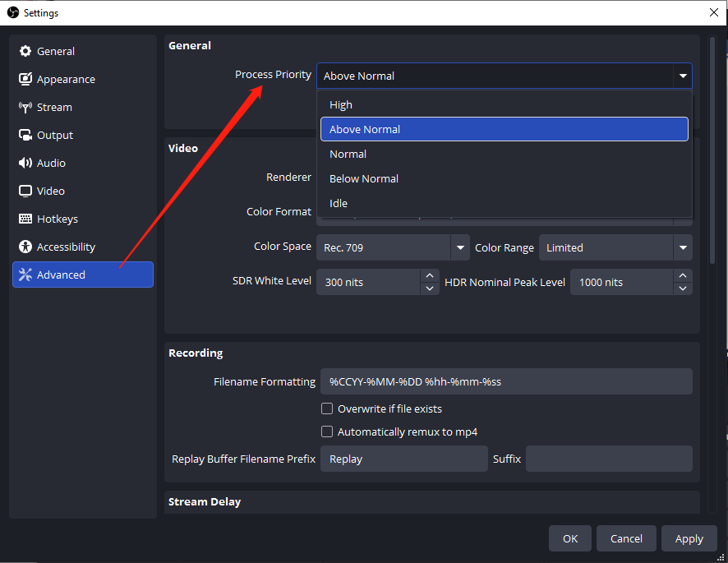Collapse the Process Priority dropdown
Screen dimensions: 728x563
tap(683, 75)
